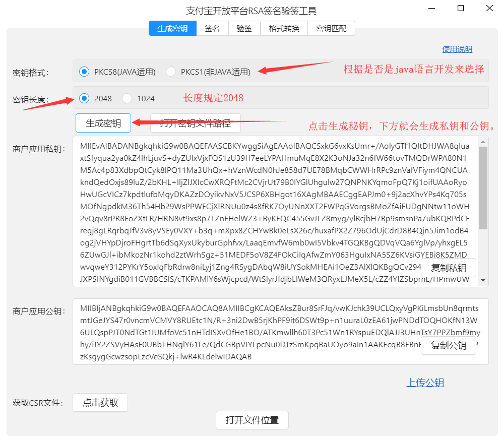Close the RSA tool window
The image size is (504, 441).
coord(489,8)
